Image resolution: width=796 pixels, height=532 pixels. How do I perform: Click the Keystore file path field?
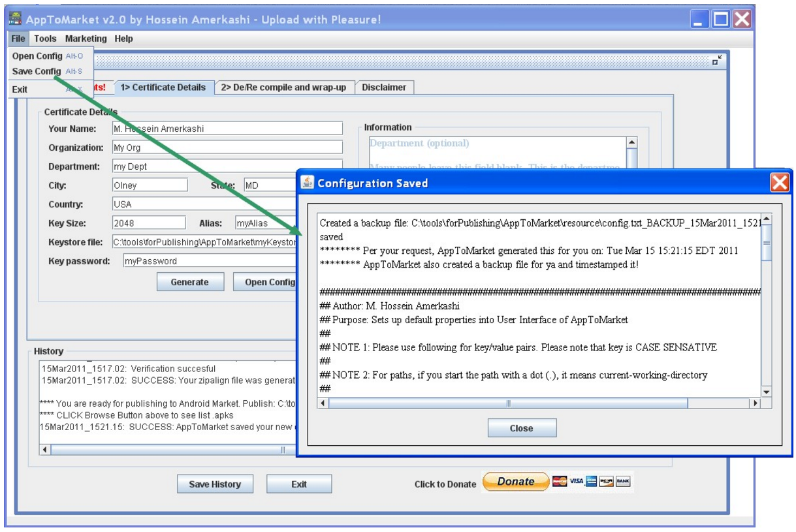pyautogui.click(x=204, y=242)
